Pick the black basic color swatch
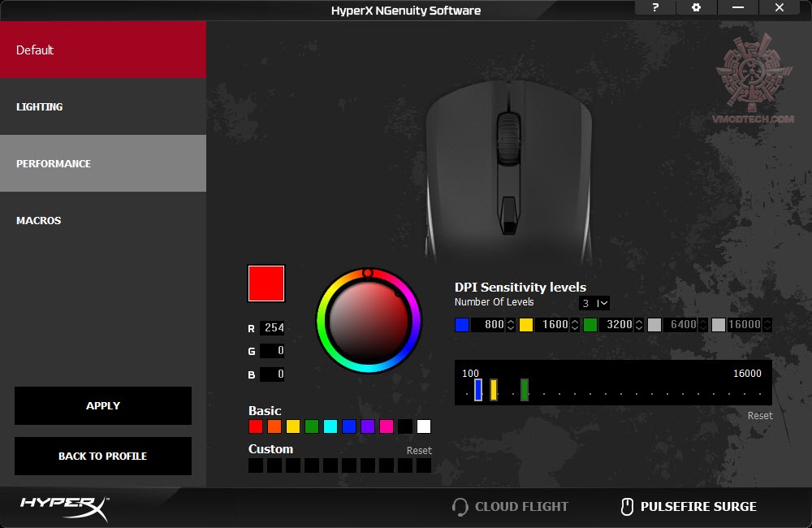812x528 pixels. point(405,426)
